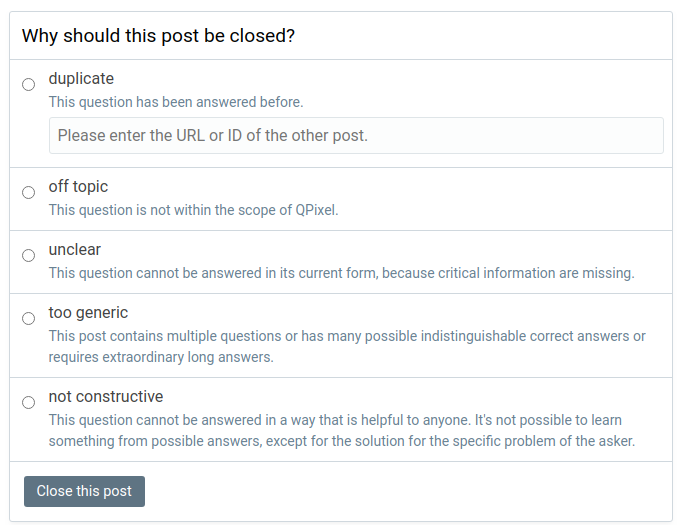Click the "something from possible answers" line
The image size is (682, 525).
click(342, 441)
